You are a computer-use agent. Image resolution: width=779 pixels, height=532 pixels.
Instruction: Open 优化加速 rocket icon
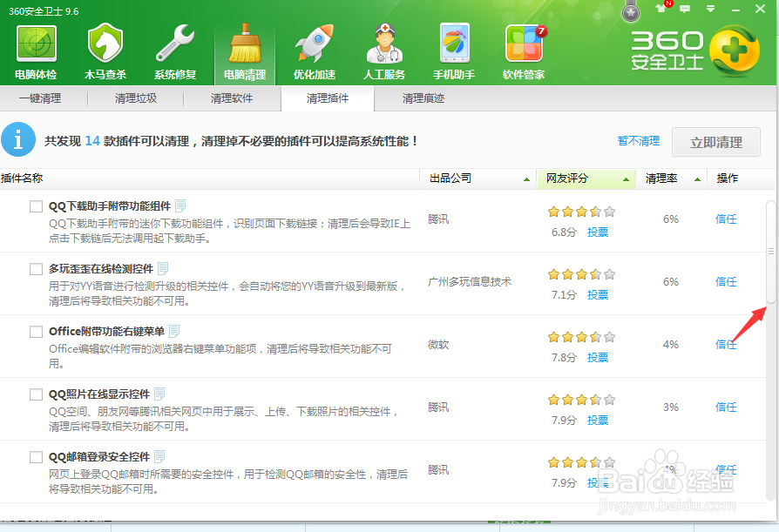click(x=314, y=44)
